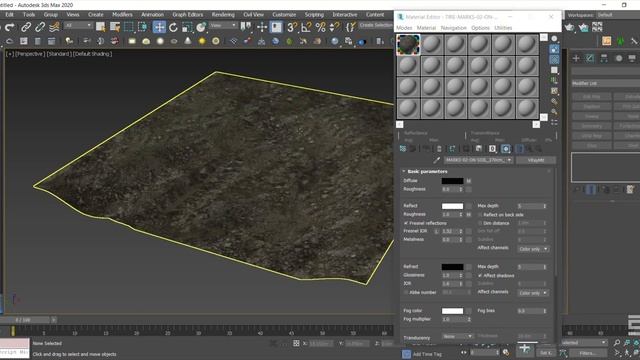Viewport: 640px width, 360px height.
Task: Click the Reflect white color swatch
Action: pyautogui.click(x=453, y=206)
